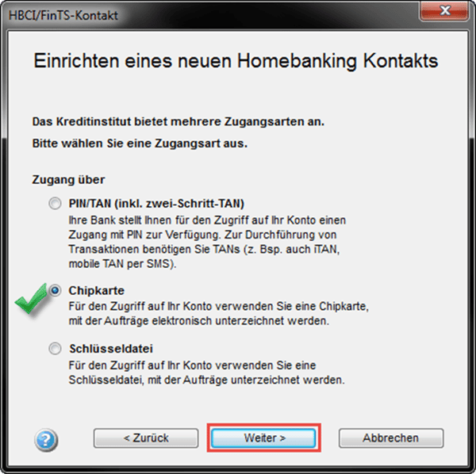This screenshot has height=474, width=476.
Task: Click the bold 'Schlüsseldatei' option label
Action: pos(111,349)
